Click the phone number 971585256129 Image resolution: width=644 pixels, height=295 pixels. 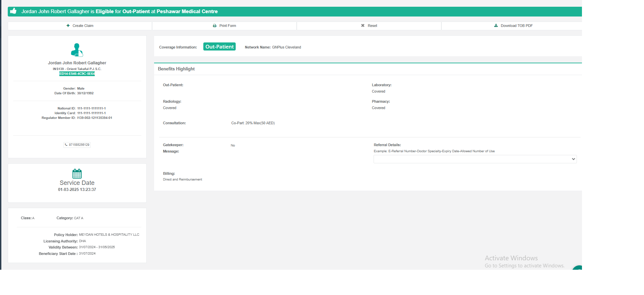79,145
